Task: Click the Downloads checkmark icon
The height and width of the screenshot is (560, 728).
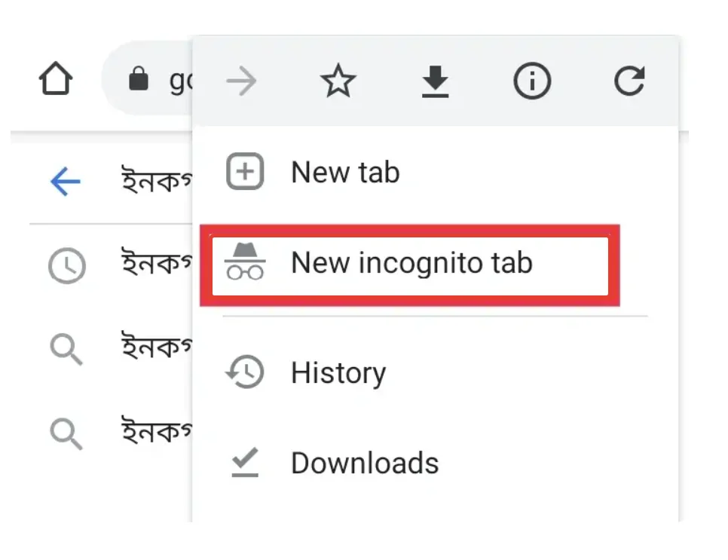Action: pyautogui.click(x=245, y=462)
